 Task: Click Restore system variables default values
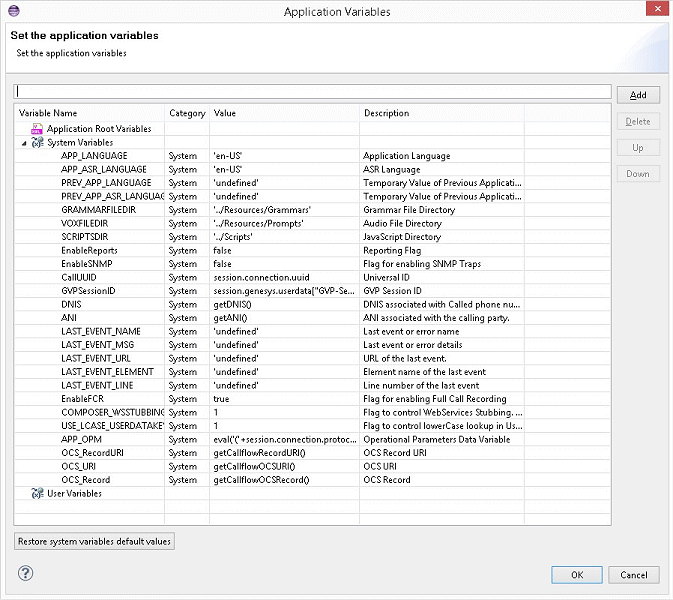pyautogui.click(x=94, y=541)
